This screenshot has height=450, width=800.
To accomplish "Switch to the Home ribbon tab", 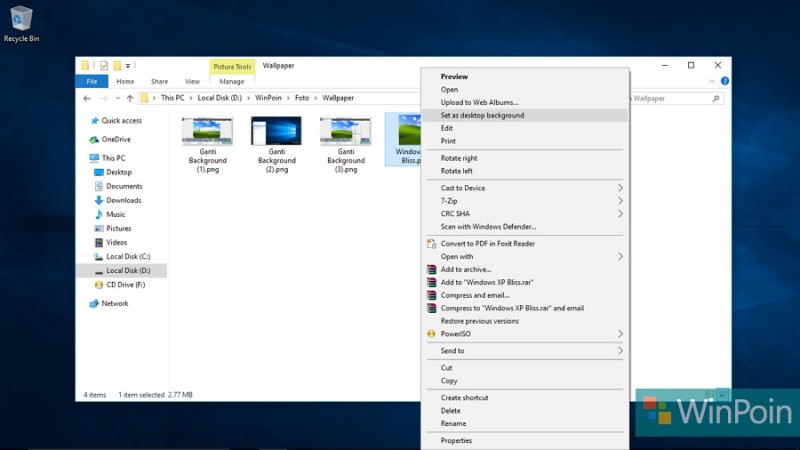I will pyautogui.click(x=125, y=82).
